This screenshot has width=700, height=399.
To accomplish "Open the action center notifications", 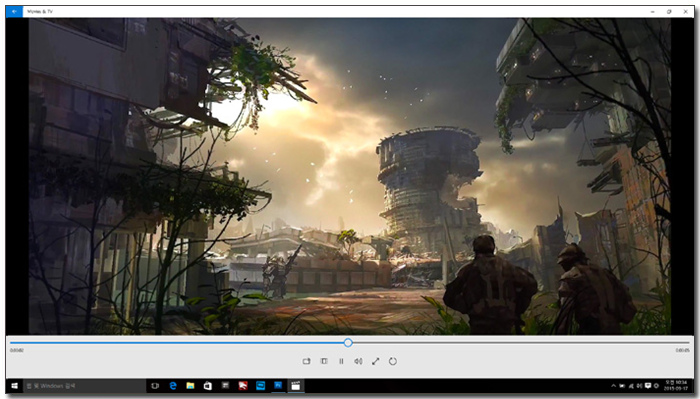I will point(648,386).
